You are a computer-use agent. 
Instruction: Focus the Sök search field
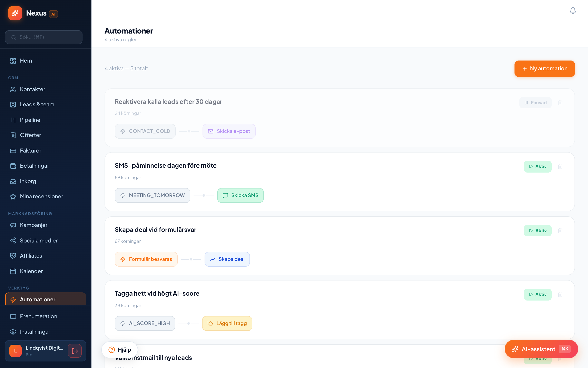44,37
